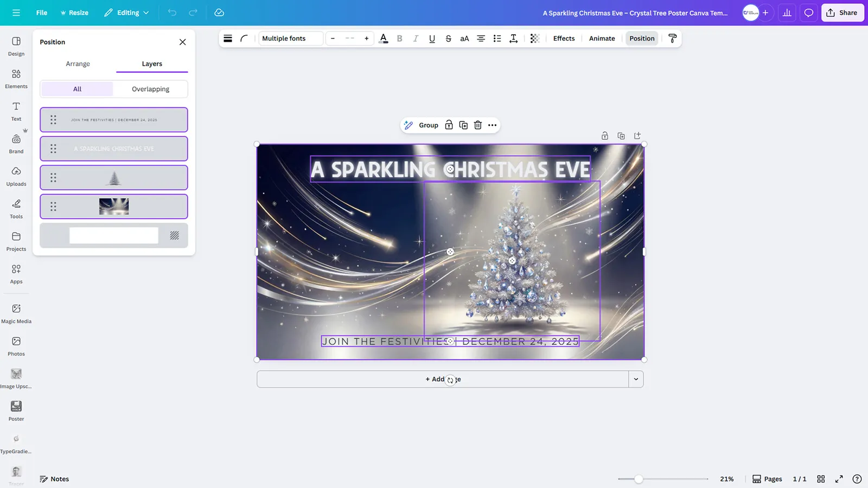Switch filter to Overlapping layers
Screen dimensions: 868x488
pos(150,88)
